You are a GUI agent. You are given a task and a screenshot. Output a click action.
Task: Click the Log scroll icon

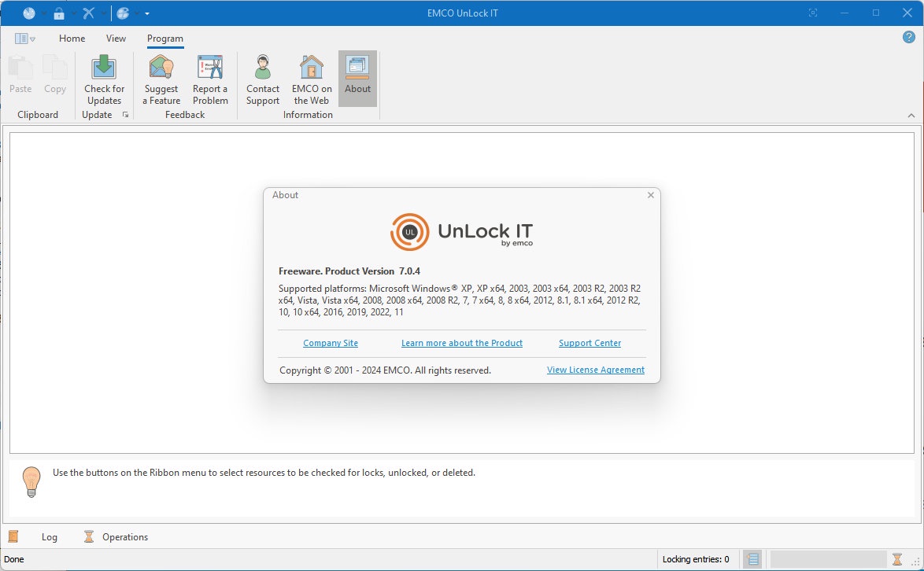[x=13, y=536]
